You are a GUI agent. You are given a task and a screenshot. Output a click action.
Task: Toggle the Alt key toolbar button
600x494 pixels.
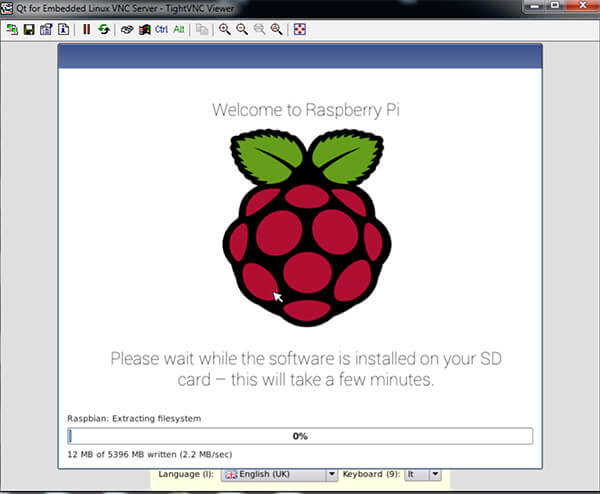coord(179,29)
